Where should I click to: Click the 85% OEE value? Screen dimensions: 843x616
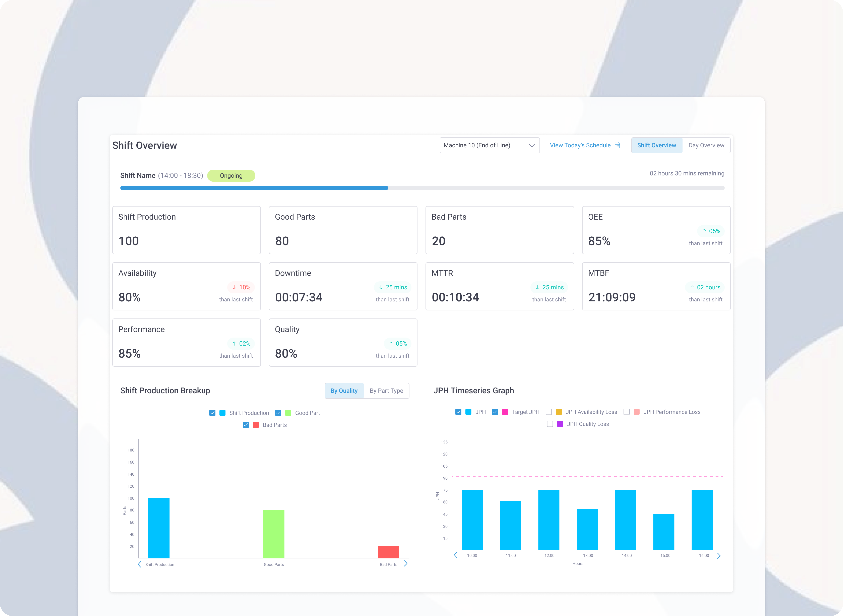coord(599,241)
